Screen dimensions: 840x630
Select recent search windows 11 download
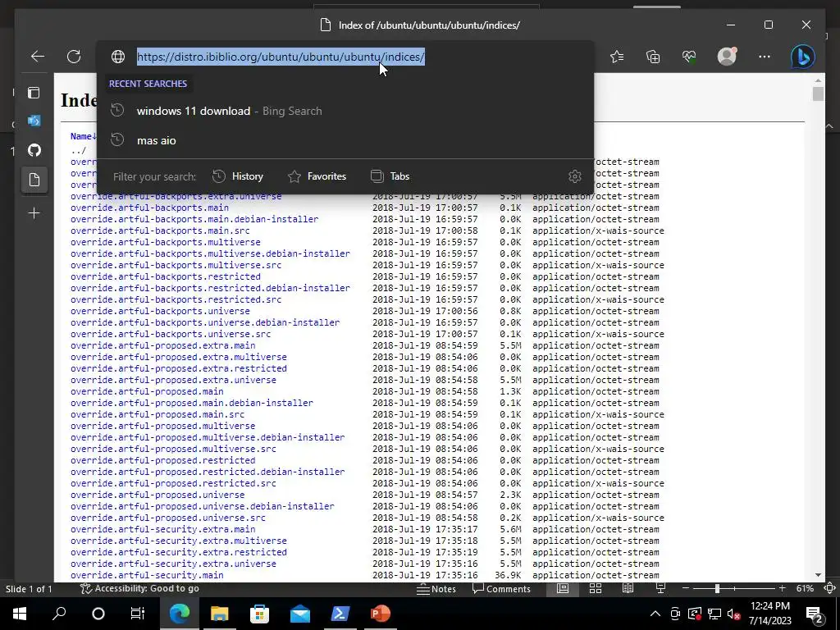coord(345,111)
